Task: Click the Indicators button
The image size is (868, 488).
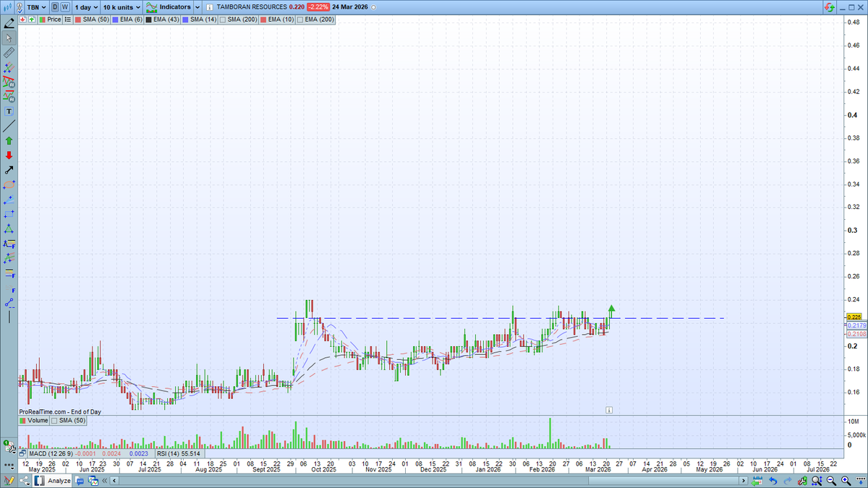Action: click(x=175, y=7)
